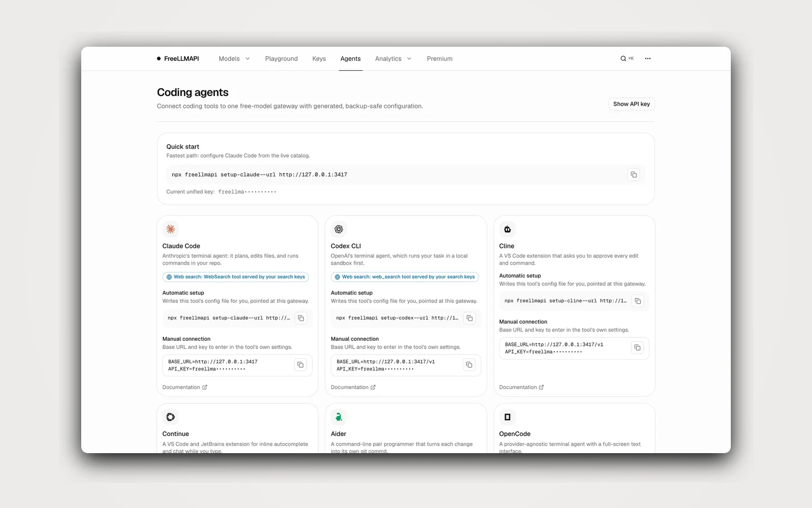
Task: Click Codex CLI setup-codex command text
Action: pos(397,318)
